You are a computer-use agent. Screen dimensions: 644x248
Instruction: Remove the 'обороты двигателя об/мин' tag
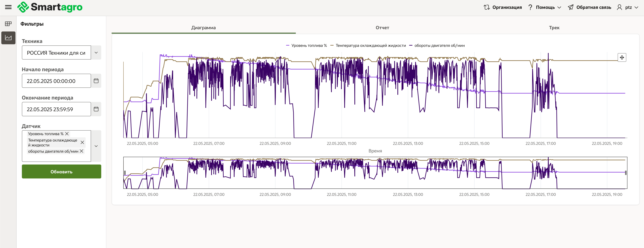click(81, 151)
